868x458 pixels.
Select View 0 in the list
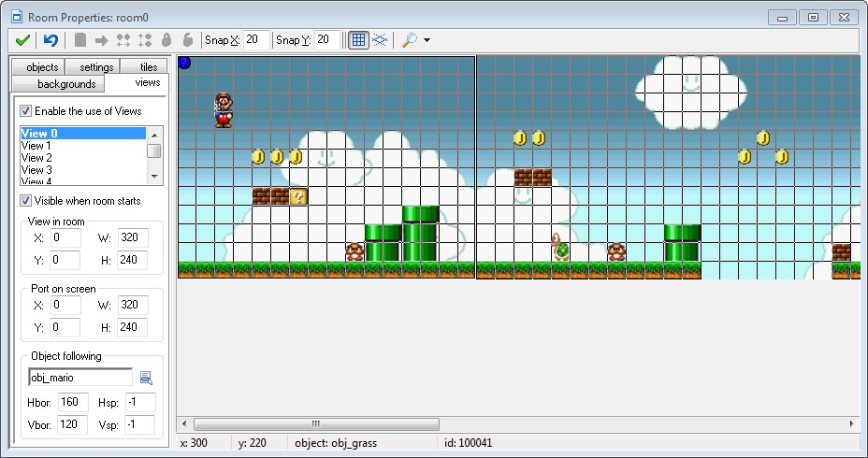point(83,134)
